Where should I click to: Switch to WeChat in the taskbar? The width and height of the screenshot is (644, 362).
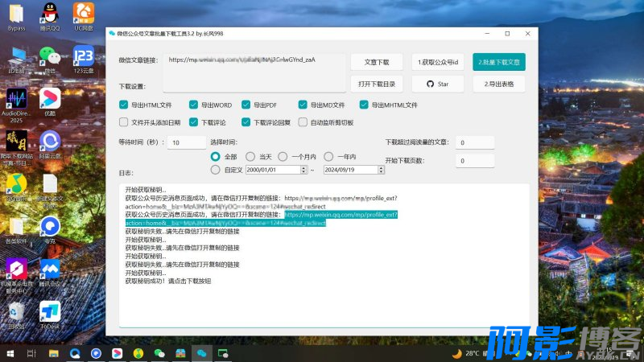159,353
